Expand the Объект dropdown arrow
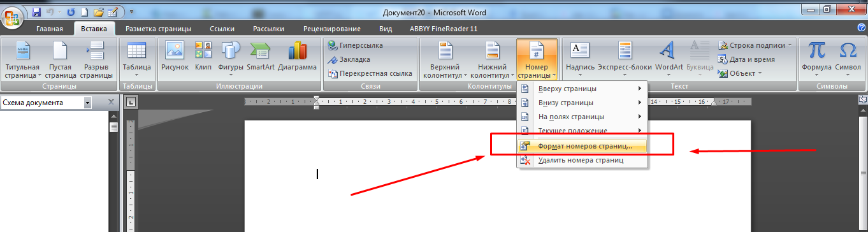868x232 pixels. click(x=760, y=73)
